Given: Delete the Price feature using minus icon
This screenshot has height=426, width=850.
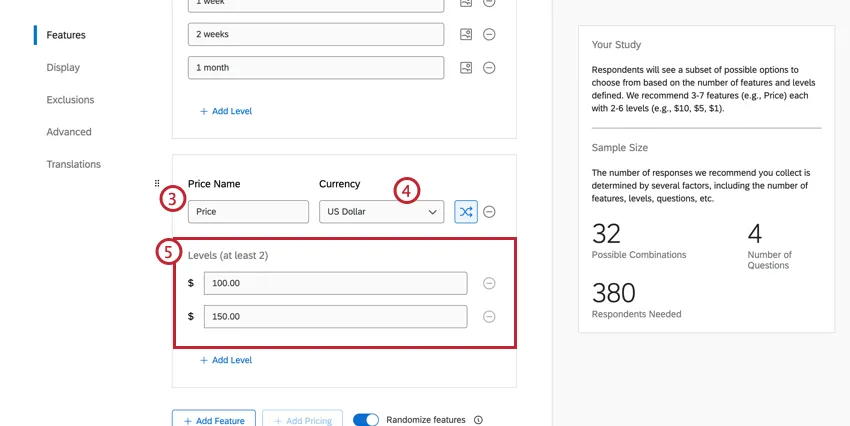Looking at the screenshot, I should pos(490,212).
